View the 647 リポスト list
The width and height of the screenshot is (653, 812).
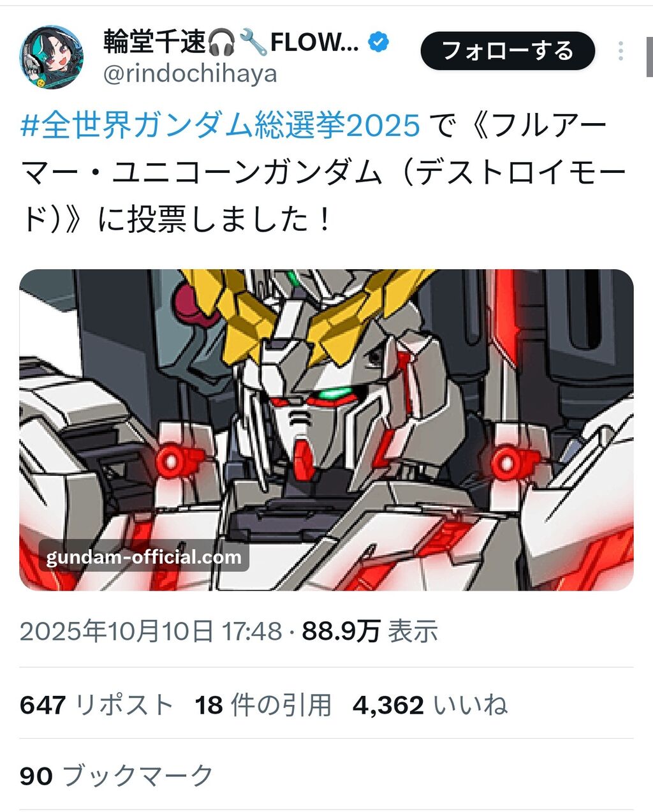coord(97,705)
